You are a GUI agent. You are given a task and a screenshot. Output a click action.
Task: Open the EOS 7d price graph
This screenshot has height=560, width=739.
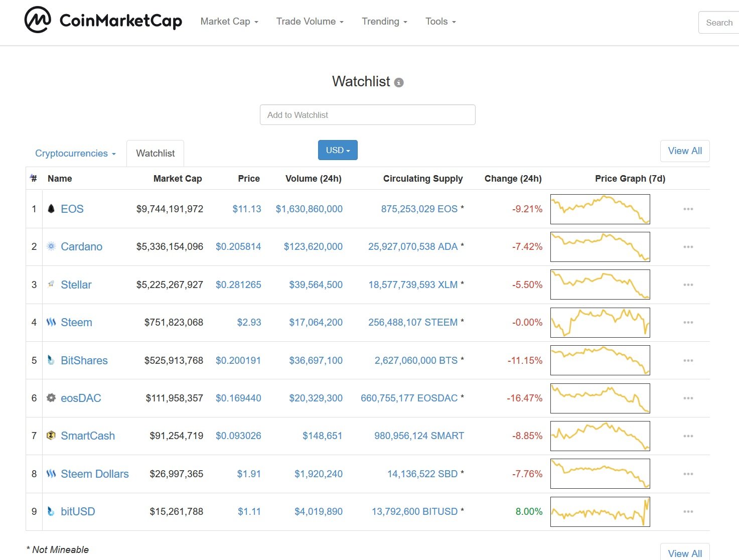click(x=600, y=209)
